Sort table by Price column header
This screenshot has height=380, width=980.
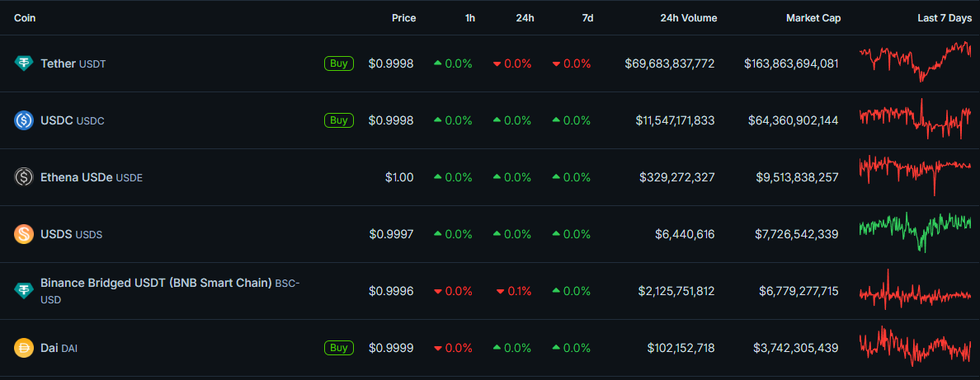403,18
